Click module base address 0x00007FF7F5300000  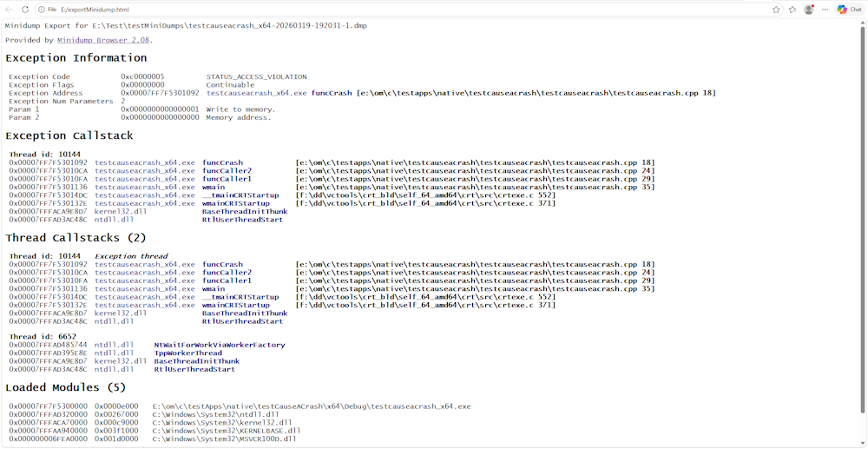pos(48,406)
